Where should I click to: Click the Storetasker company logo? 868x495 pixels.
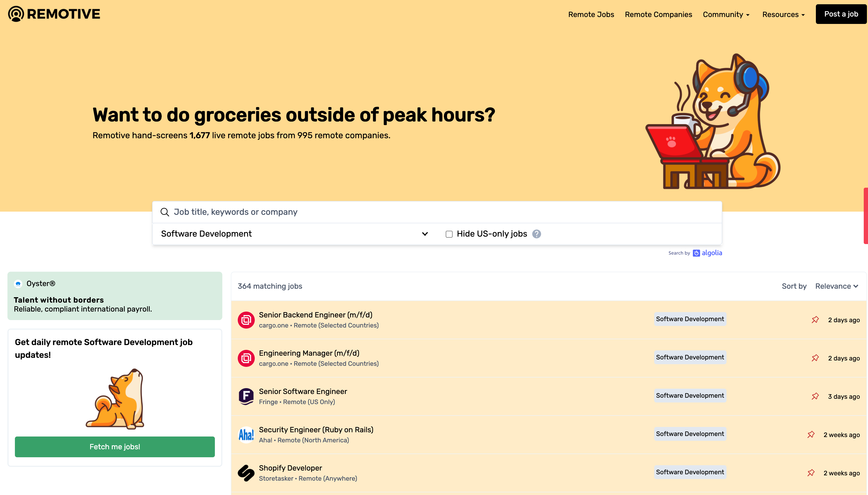tap(246, 473)
